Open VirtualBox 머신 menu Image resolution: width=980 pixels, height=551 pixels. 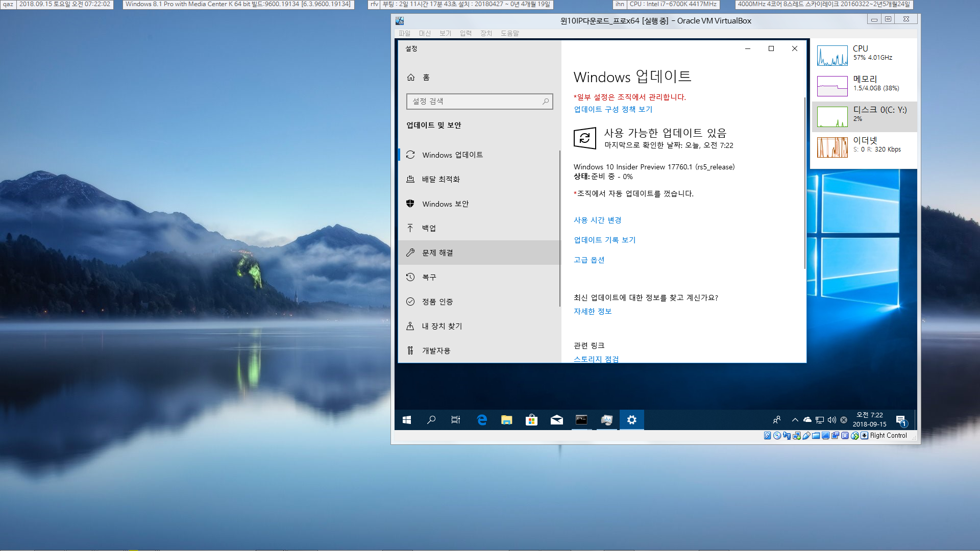pos(425,33)
